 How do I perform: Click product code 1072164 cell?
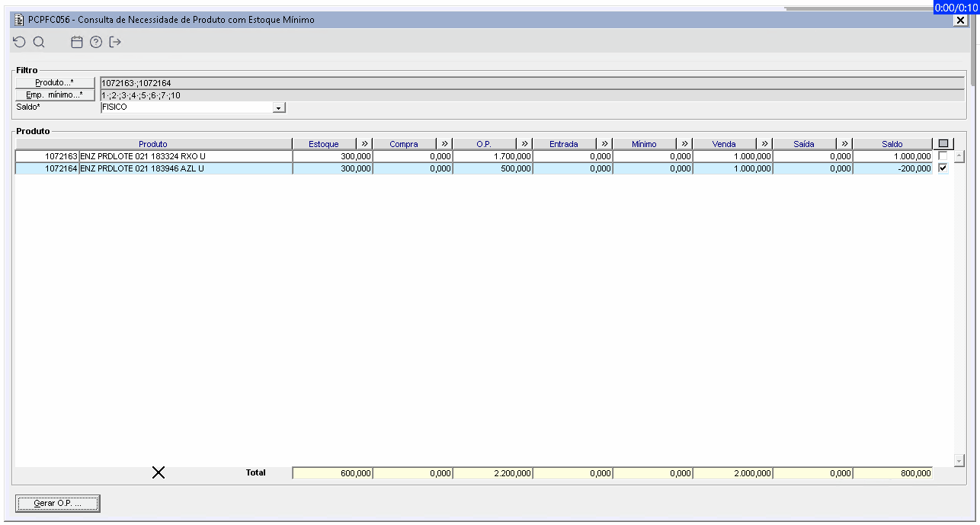click(47, 168)
